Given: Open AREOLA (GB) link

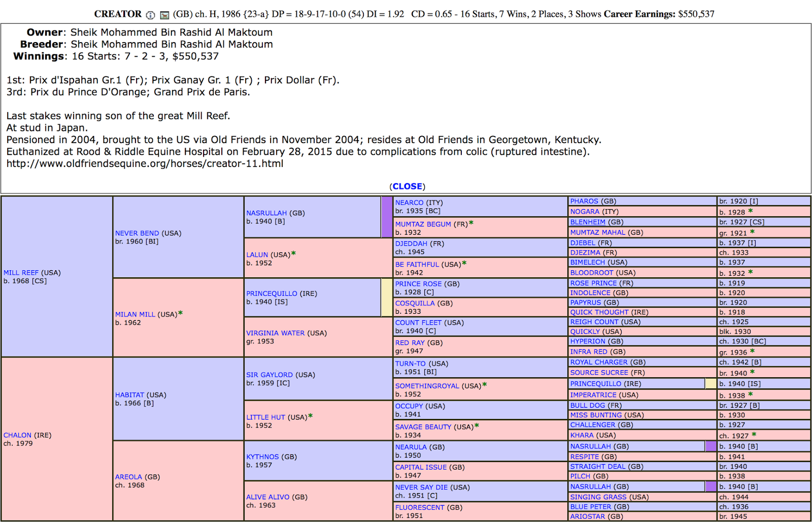Looking at the screenshot, I should point(128,477).
